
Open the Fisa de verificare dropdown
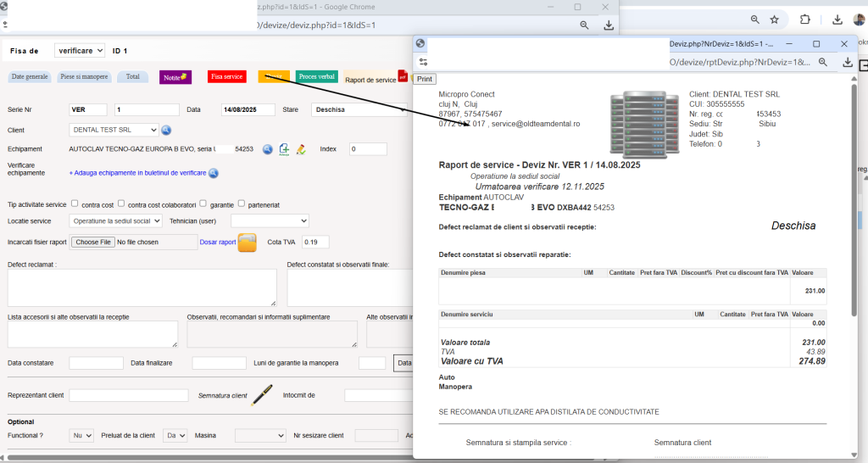[x=80, y=50]
